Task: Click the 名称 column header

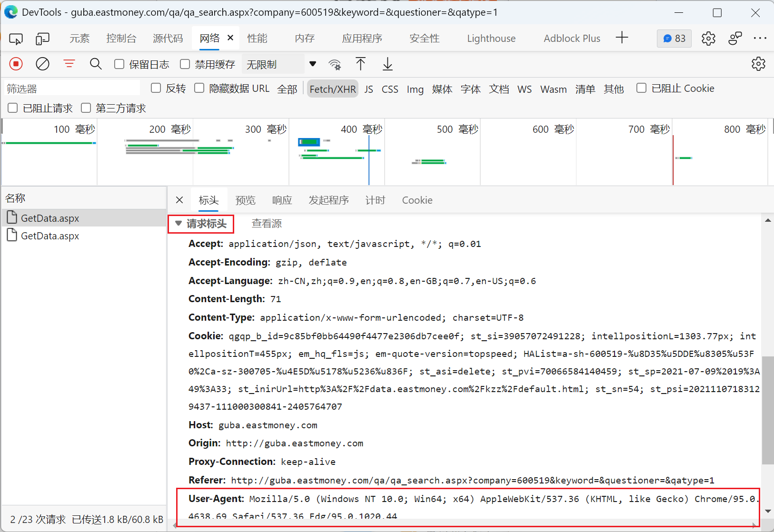Action: (84, 198)
